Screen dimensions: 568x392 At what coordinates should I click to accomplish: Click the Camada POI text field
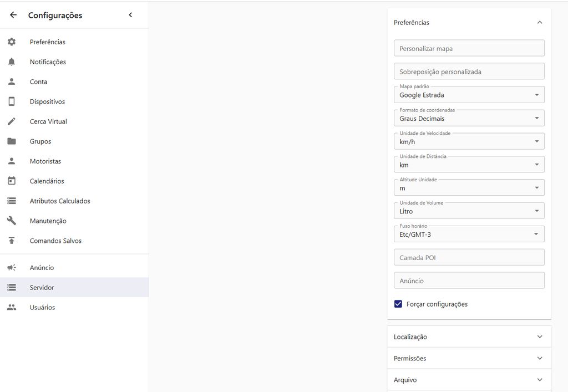[x=469, y=257]
